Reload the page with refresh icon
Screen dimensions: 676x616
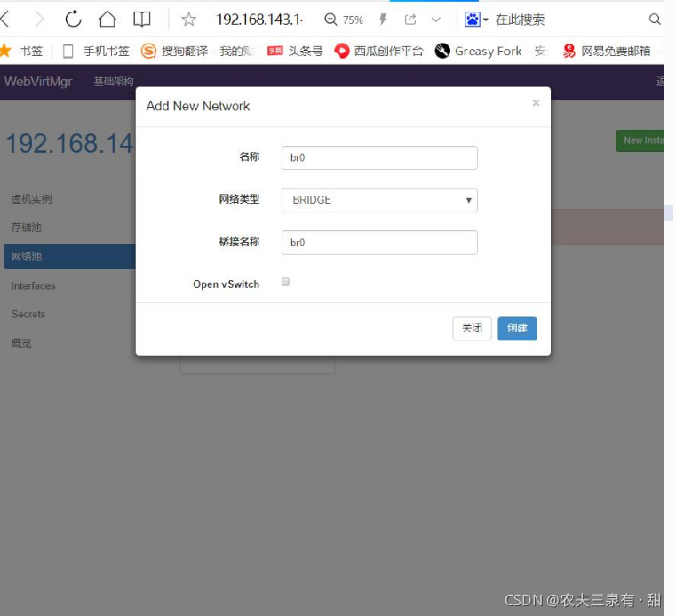[74, 19]
